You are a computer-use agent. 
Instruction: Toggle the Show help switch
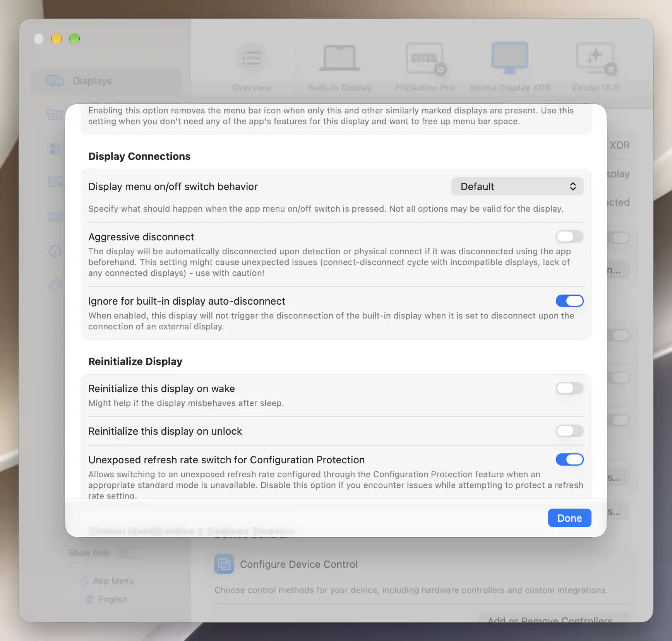(x=130, y=553)
